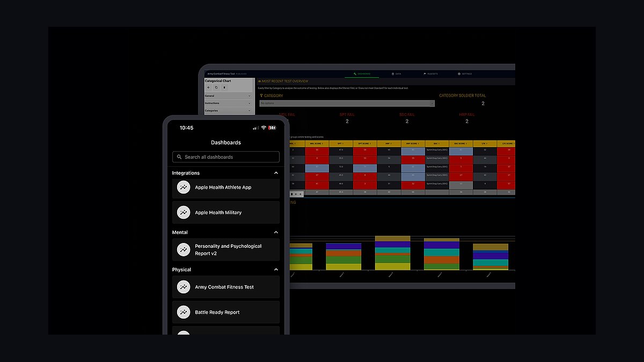Switch to the Rulesets tab
The width and height of the screenshot is (644, 362).
point(430,73)
